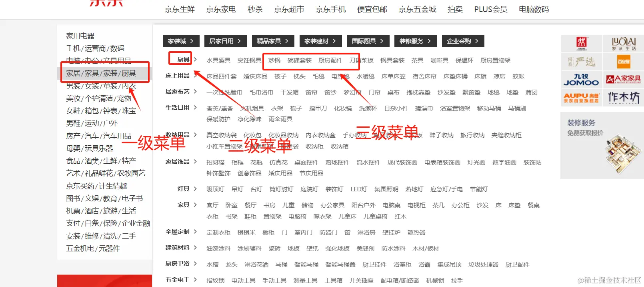This screenshot has height=287, width=644.
Task: Open the 吸顶灯 link under 灯具
Action: [216, 189]
